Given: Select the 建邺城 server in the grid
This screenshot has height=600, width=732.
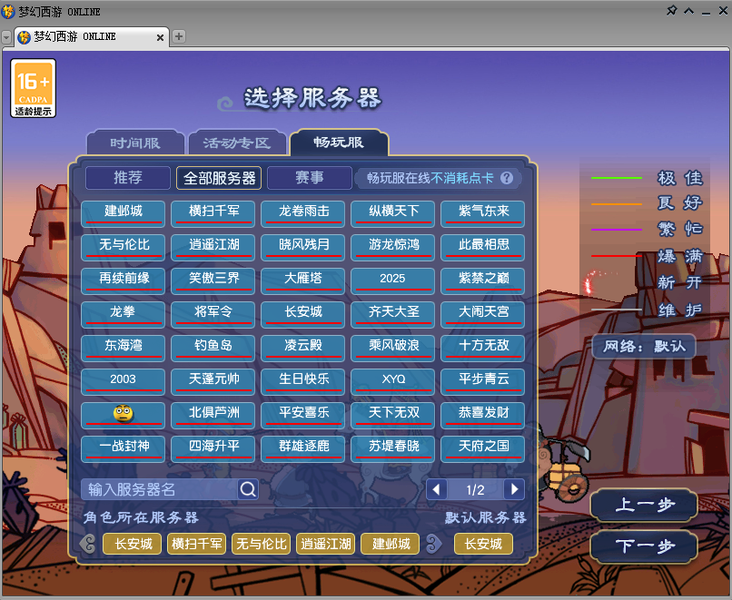Looking at the screenshot, I should (123, 213).
